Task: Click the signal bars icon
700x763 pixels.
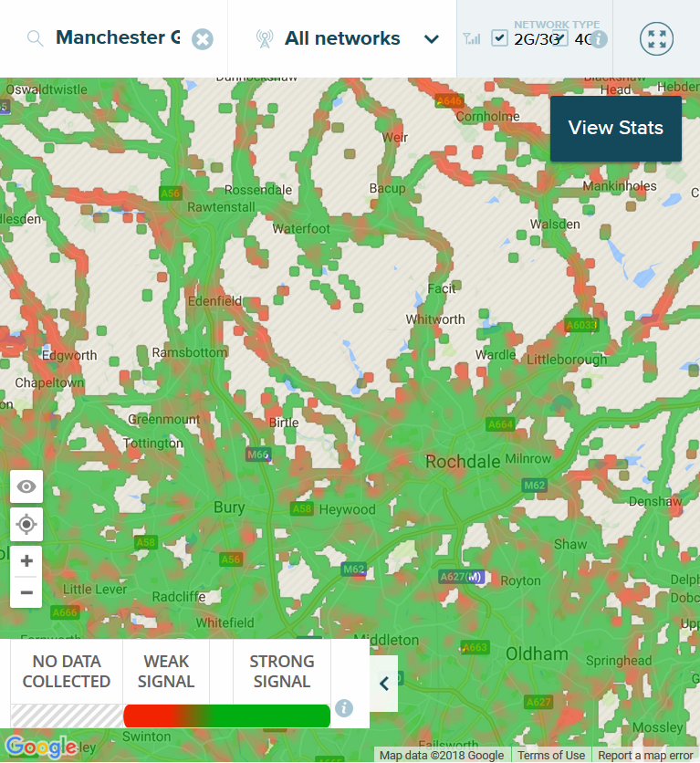Action: click(471, 38)
